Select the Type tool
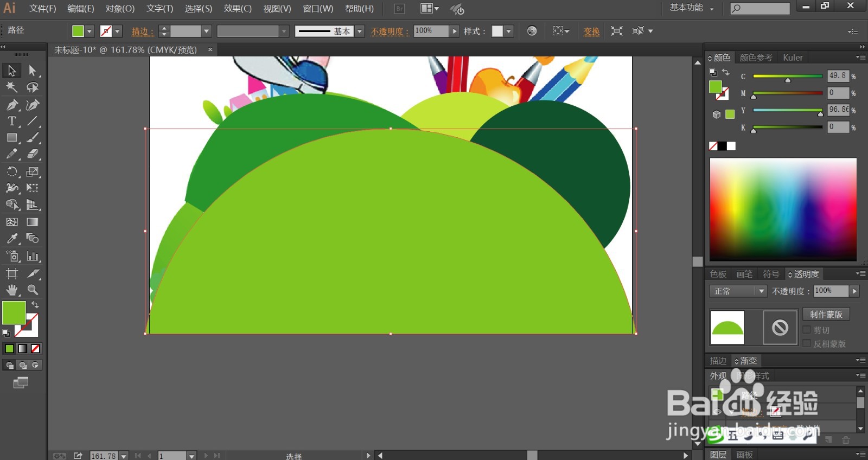The width and height of the screenshot is (868, 460). click(x=12, y=122)
